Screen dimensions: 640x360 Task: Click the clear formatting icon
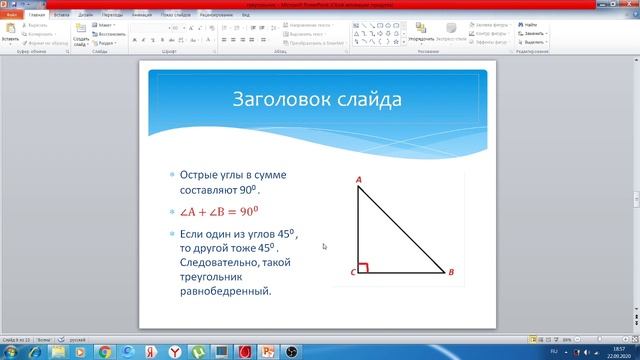click(211, 28)
